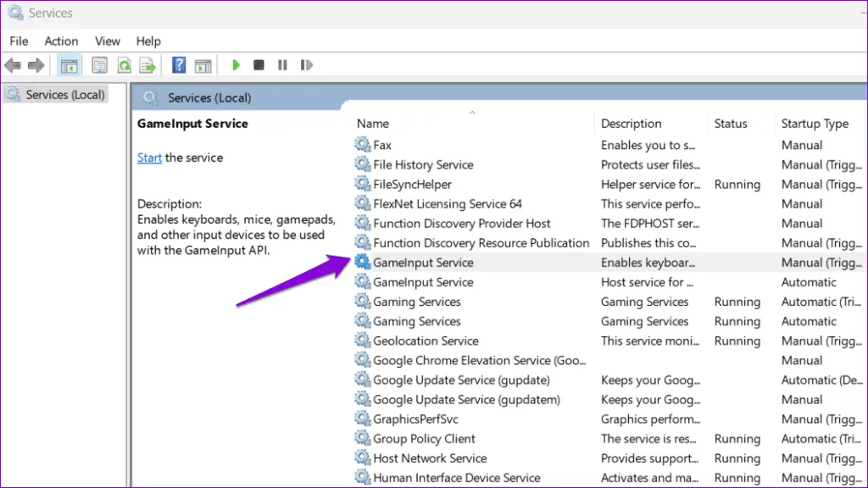
Task: Open Properties from the toolbar
Action: [x=100, y=65]
